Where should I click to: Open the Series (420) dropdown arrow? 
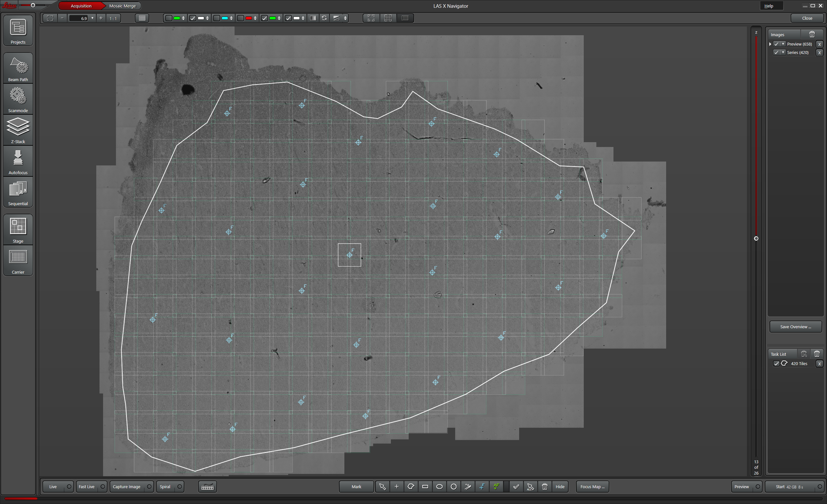(783, 52)
